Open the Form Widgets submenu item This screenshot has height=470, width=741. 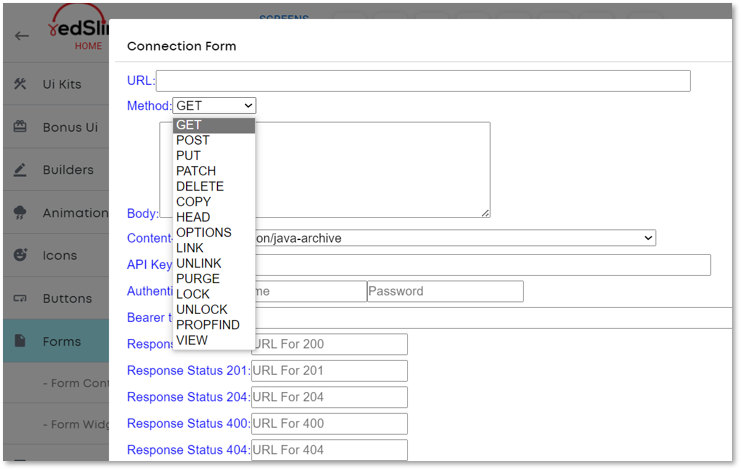56,424
